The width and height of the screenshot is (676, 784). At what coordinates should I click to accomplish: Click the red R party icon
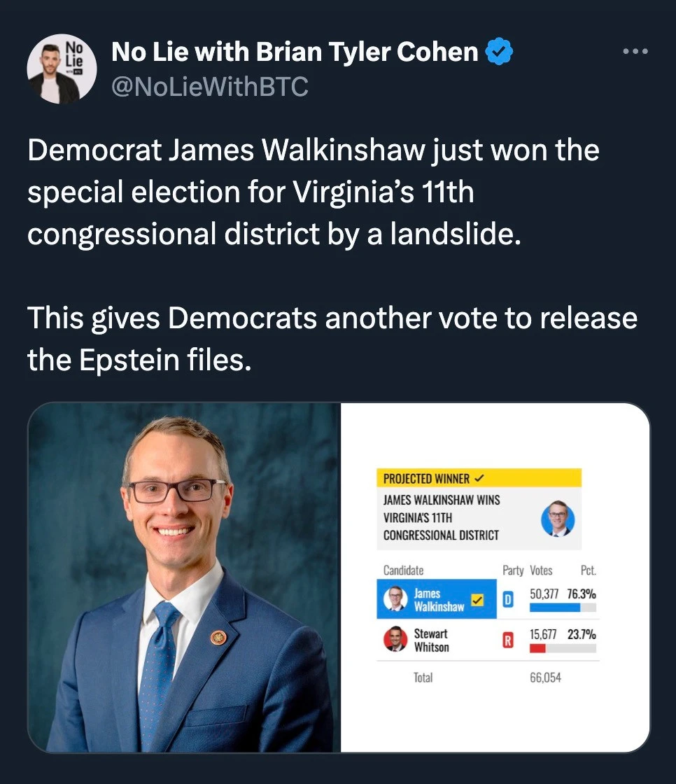coord(509,639)
